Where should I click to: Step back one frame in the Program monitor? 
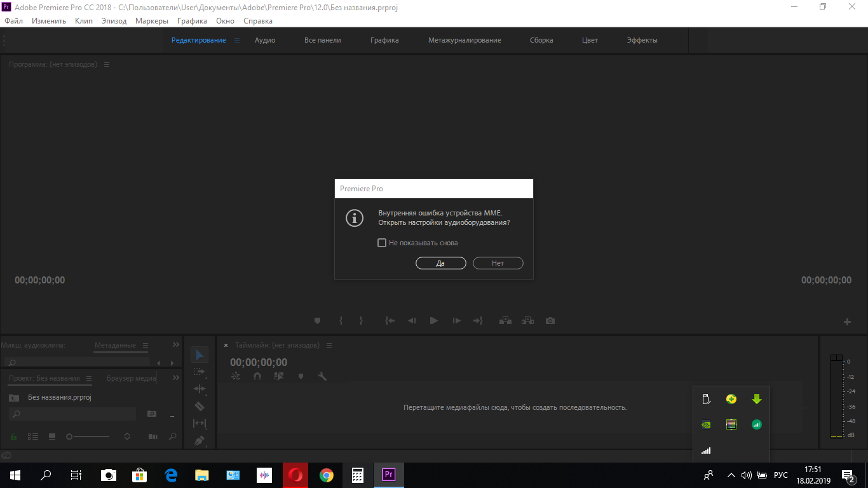point(412,321)
